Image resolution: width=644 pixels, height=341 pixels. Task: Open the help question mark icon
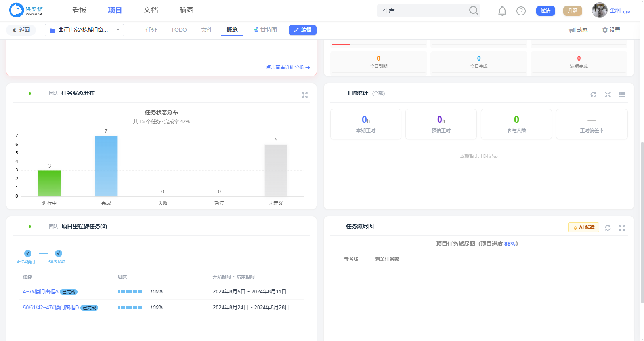521,11
